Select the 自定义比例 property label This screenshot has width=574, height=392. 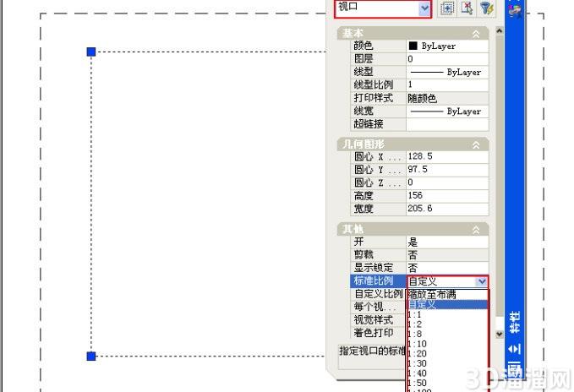pos(379,294)
